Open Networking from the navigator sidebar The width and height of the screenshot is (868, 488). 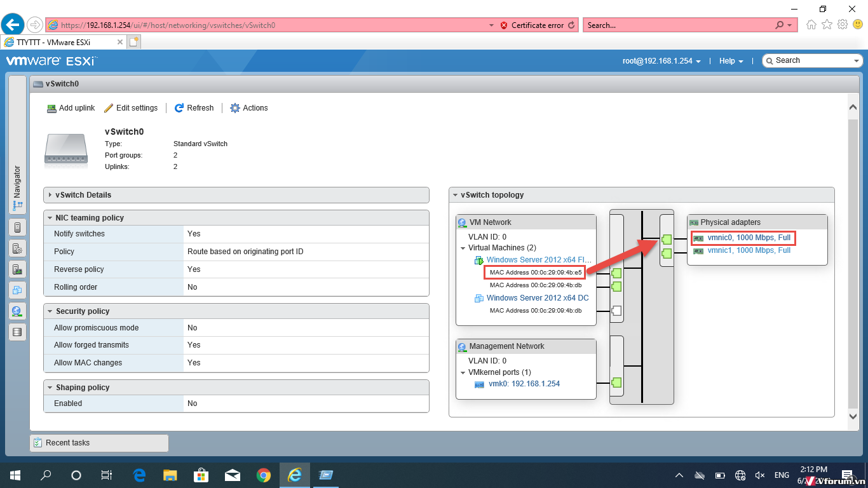coord(17,311)
